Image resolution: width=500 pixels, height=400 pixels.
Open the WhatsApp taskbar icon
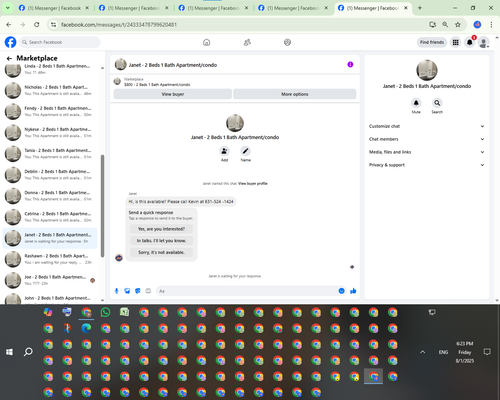pos(106,312)
